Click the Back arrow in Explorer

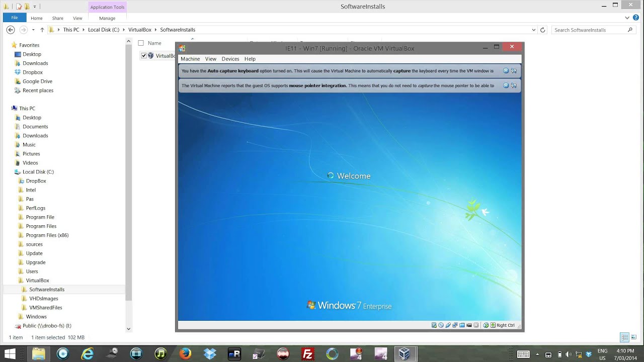(x=10, y=30)
